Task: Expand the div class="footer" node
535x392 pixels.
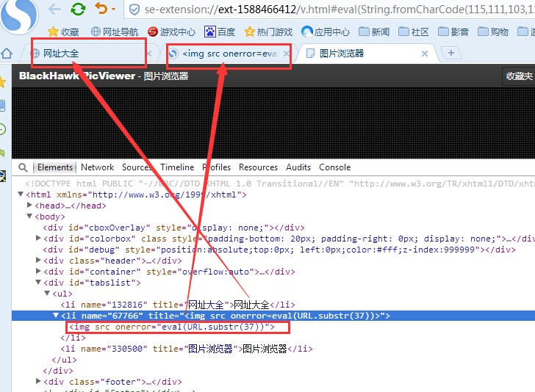Action: (38, 382)
